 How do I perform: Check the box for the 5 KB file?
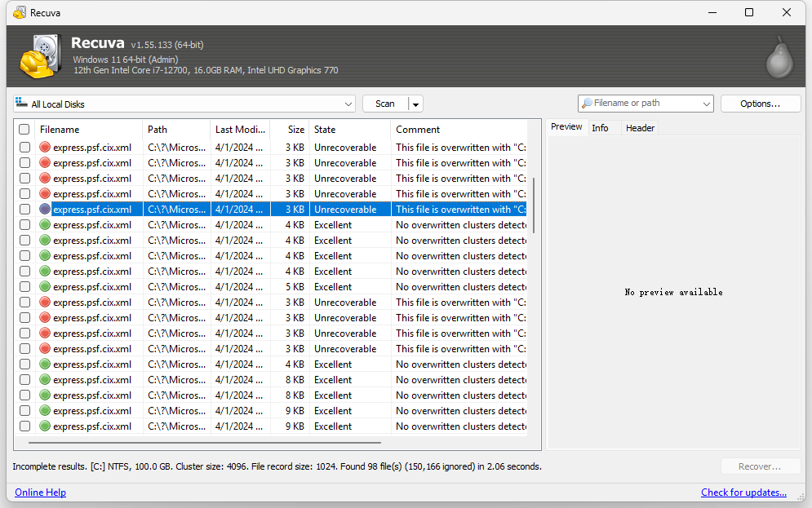[x=24, y=286]
